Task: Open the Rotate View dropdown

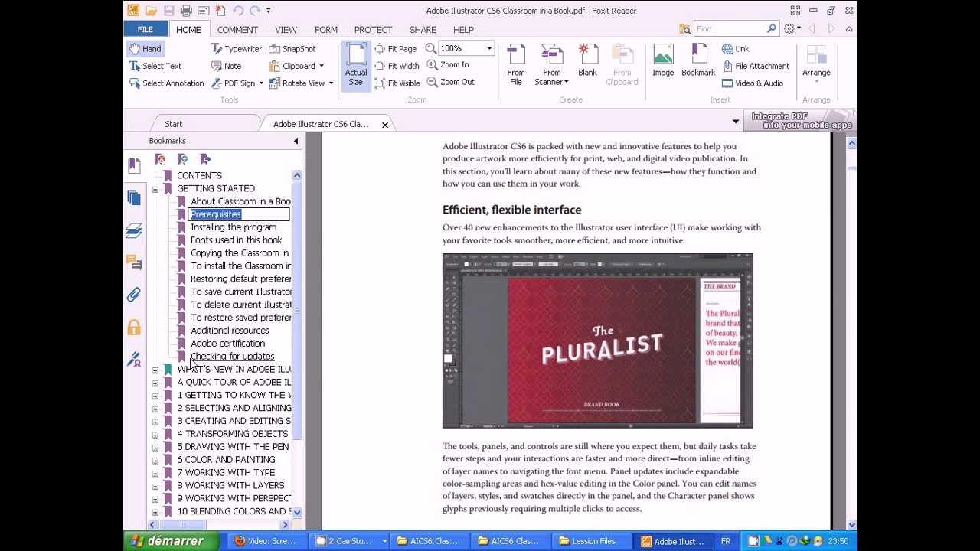Action: click(331, 83)
